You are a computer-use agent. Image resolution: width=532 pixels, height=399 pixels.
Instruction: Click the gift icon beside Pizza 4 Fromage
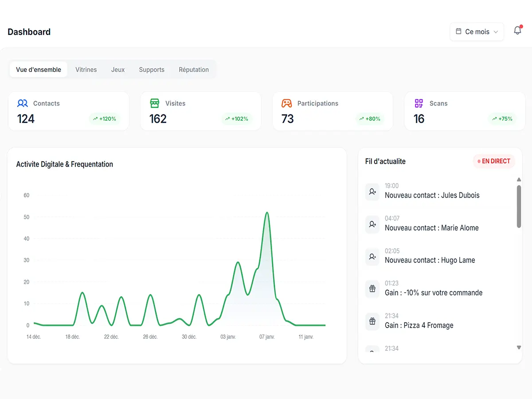tap(372, 321)
